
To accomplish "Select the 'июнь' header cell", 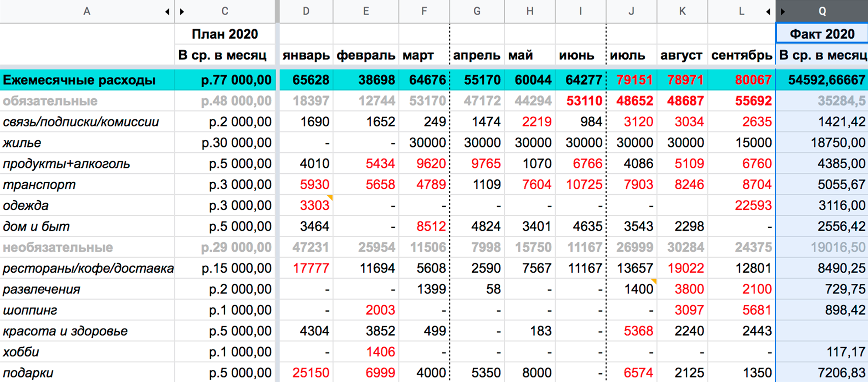I will 581,55.
